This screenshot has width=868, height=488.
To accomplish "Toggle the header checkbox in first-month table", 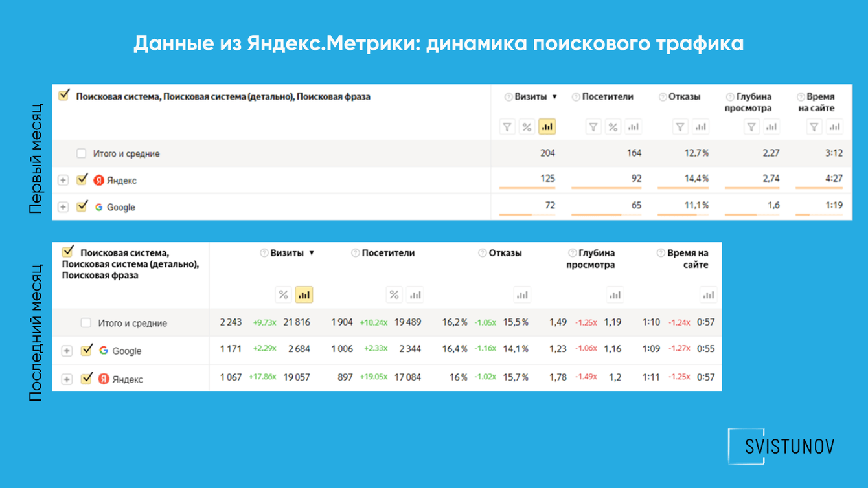I will coord(63,95).
